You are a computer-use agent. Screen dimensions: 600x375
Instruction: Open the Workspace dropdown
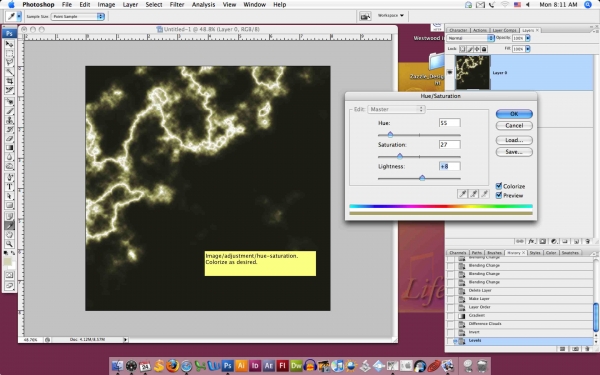(391, 16)
